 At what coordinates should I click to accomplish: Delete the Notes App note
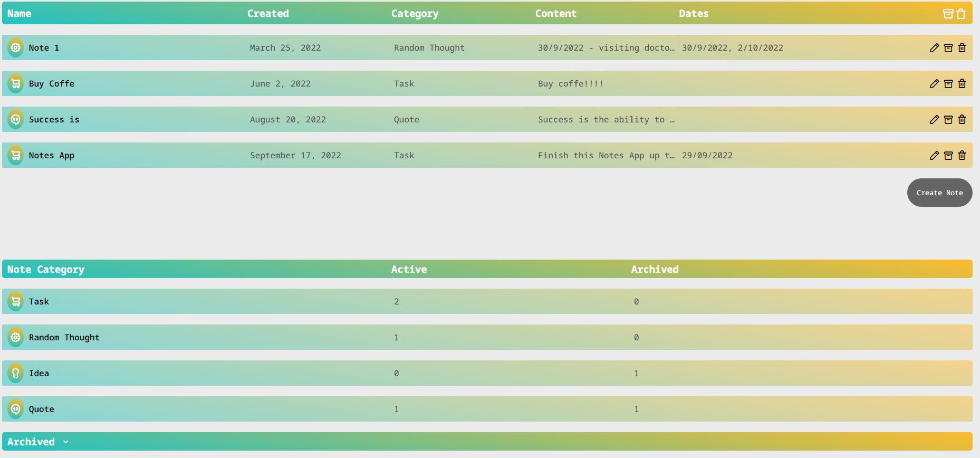[x=962, y=156]
